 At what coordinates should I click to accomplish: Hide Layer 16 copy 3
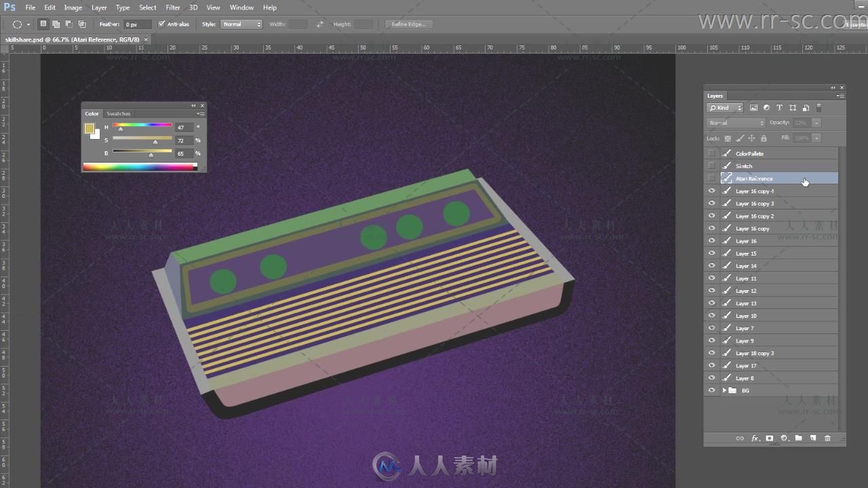(711, 203)
